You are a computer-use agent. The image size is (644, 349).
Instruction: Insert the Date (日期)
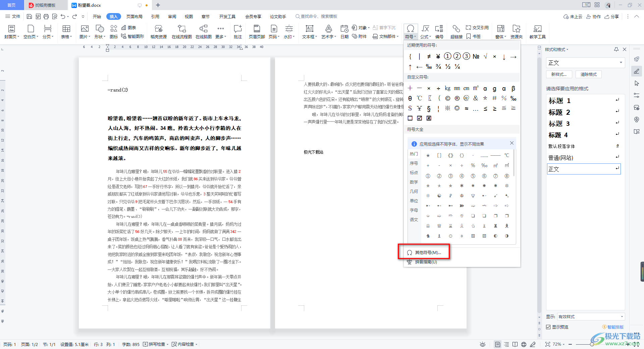tap(344, 32)
